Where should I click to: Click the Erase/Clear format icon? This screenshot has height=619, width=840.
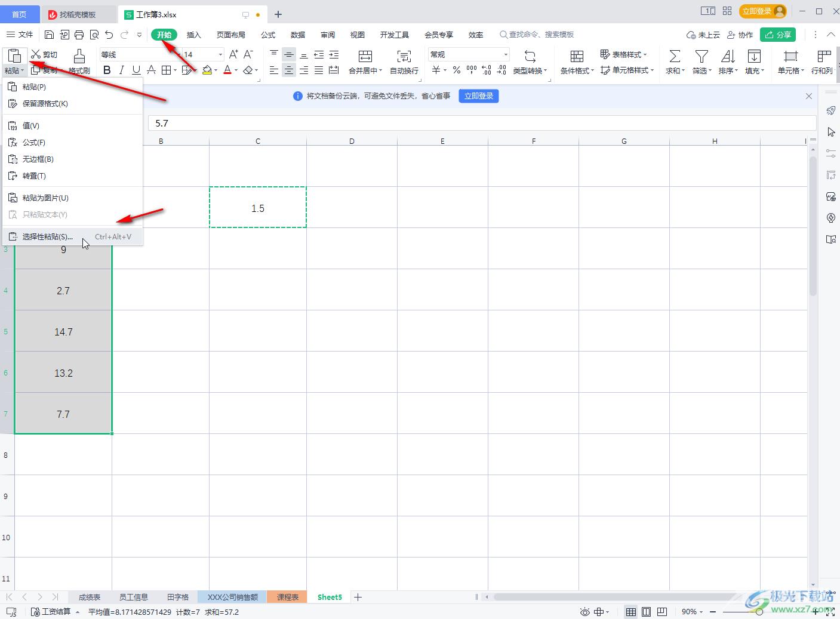tap(248, 70)
